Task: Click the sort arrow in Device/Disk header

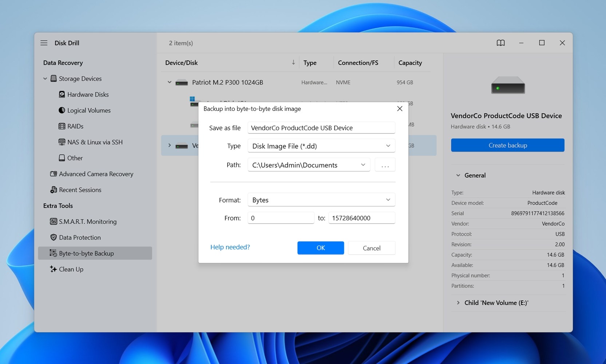Action: pos(293,63)
